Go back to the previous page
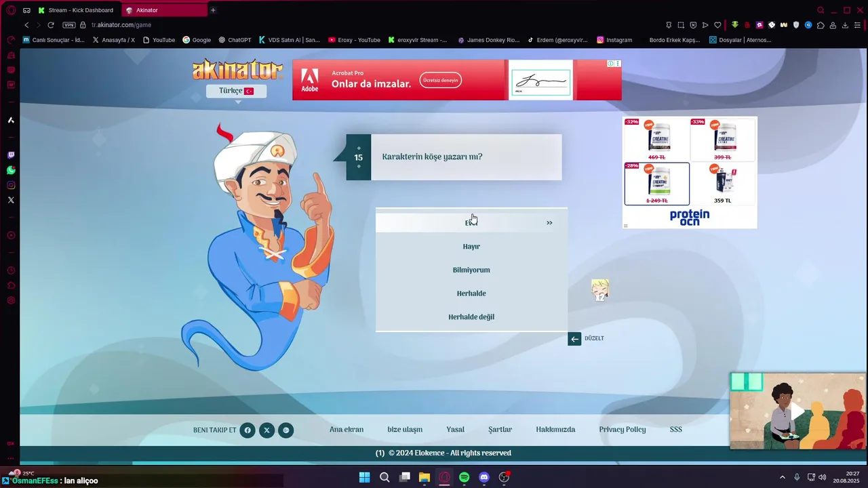Screen dimensions: 868x488 [x=26, y=25]
